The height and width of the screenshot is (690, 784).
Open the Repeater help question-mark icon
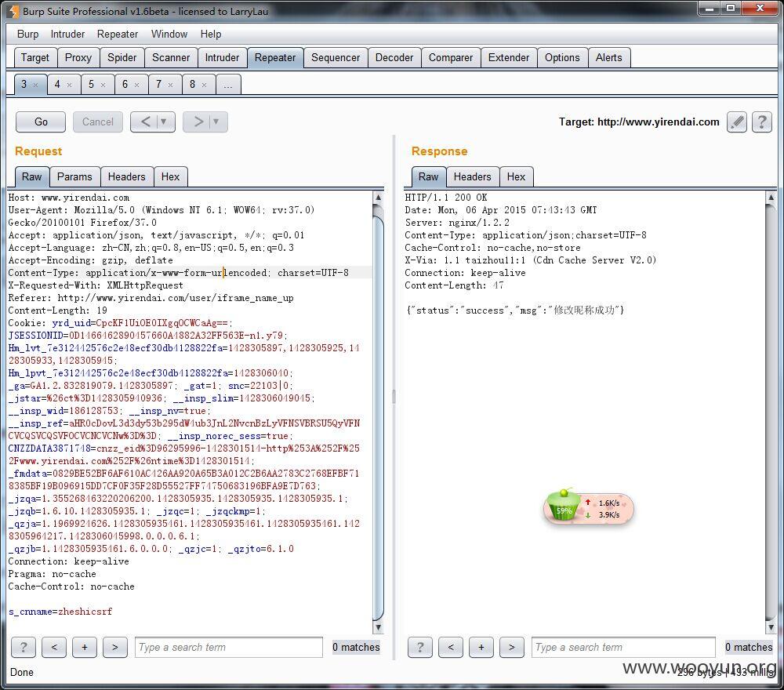pyautogui.click(x=762, y=122)
